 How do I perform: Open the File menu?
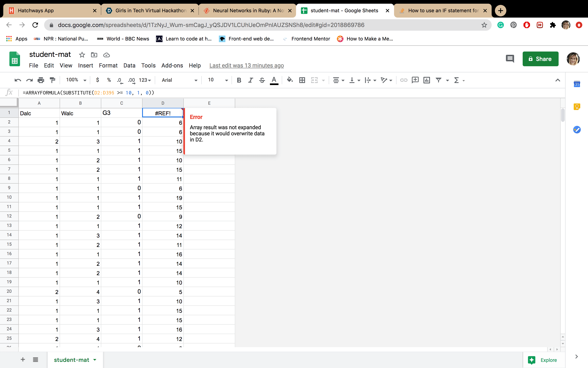(33, 65)
